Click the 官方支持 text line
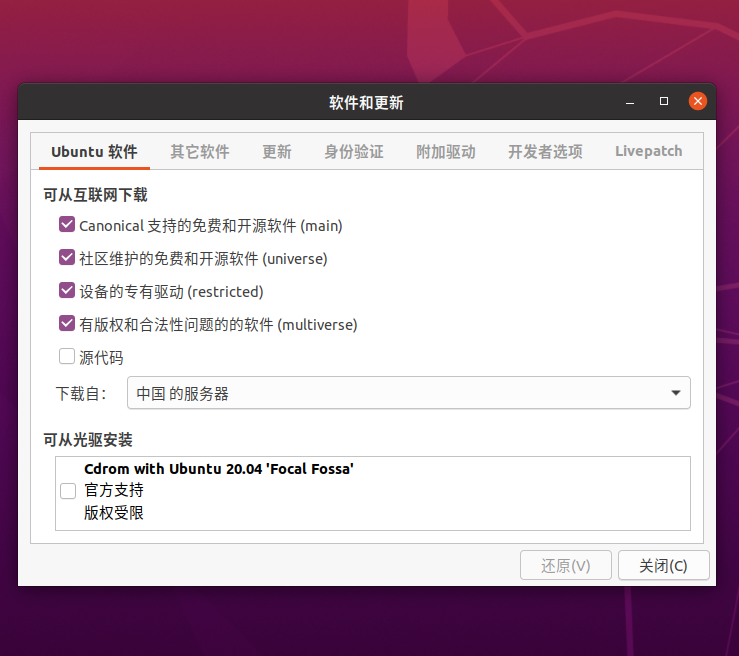 coord(114,491)
